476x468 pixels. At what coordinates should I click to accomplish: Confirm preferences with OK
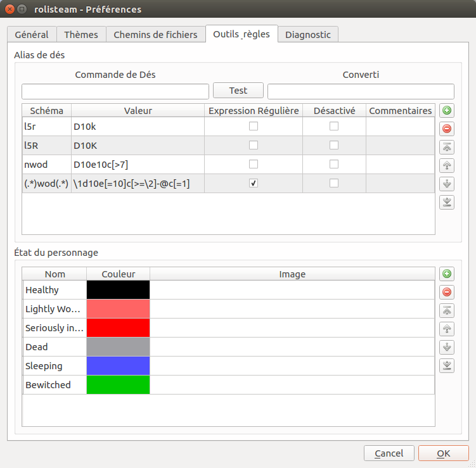pos(444,453)
